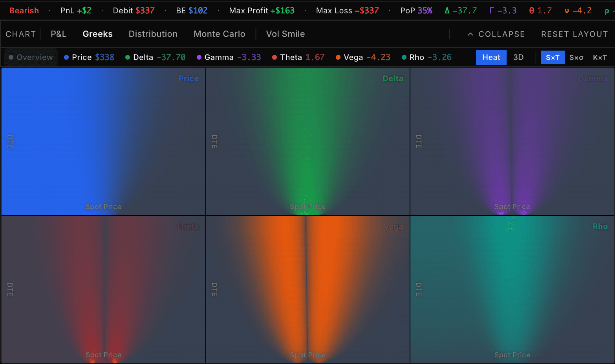Toggle the Rho teal dot indicator
615x364 pixels.
[x=404, y=57]
